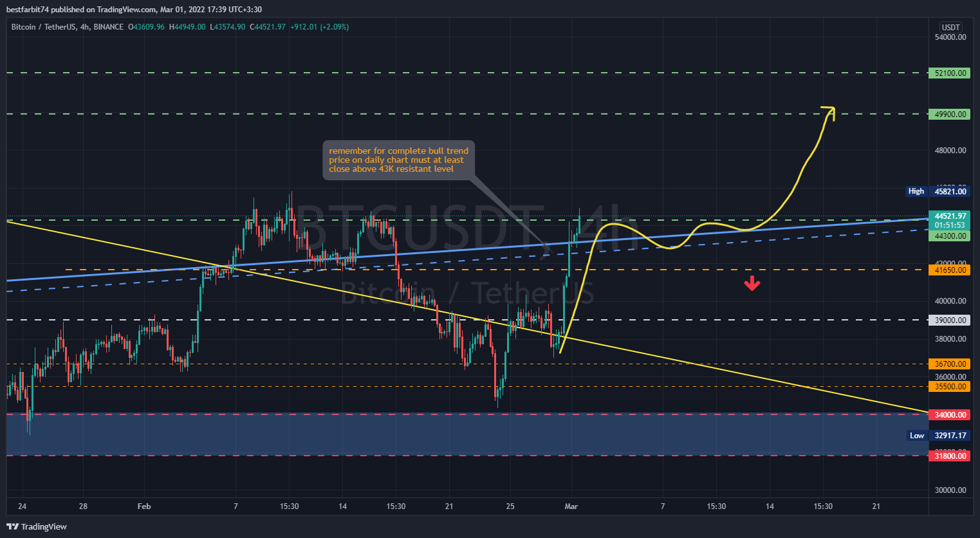Click the 25 date label on the time axis
Viewport: 980px width, 538px height.
(x=510, y=506)
